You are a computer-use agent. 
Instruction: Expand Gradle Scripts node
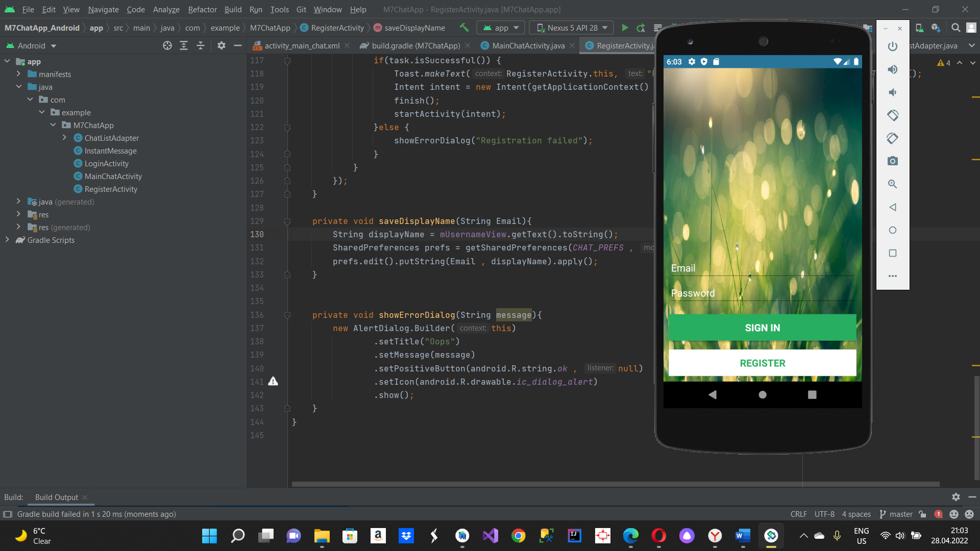(7, 240)
